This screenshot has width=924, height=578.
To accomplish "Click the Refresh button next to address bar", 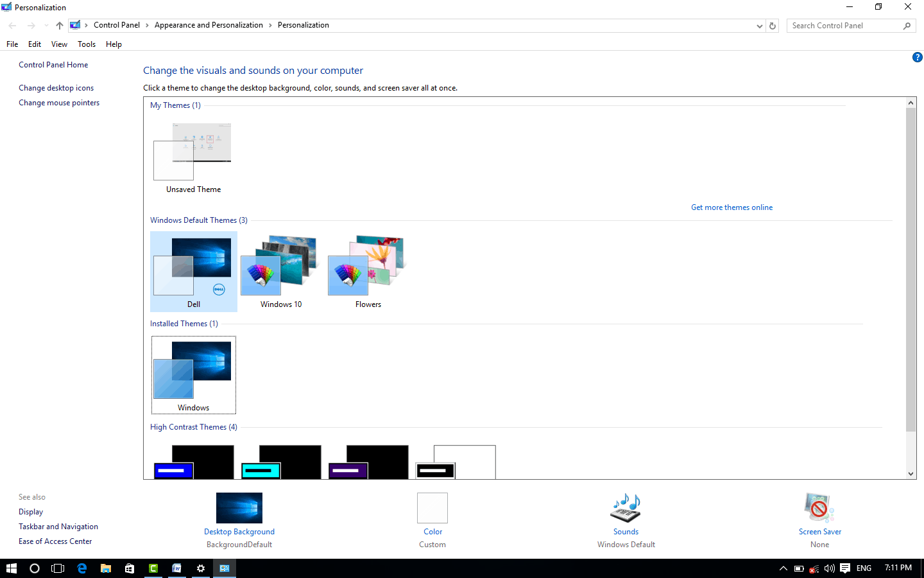I will 773,26.
